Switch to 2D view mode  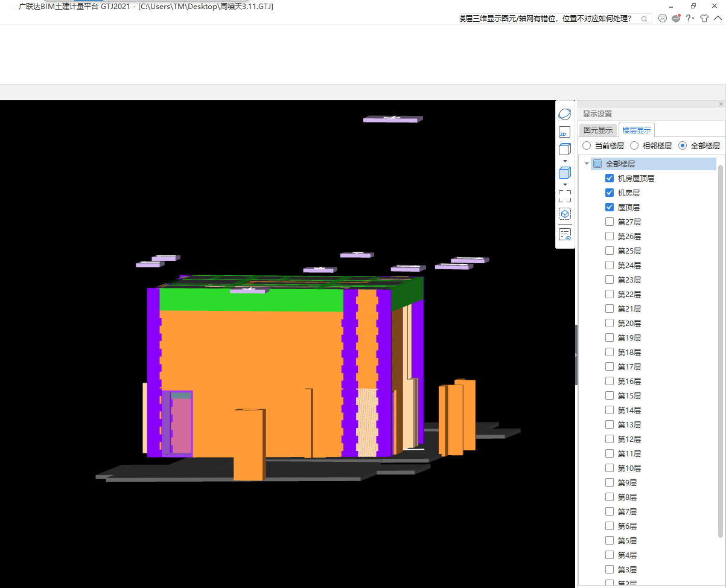[x=564, y=132]
